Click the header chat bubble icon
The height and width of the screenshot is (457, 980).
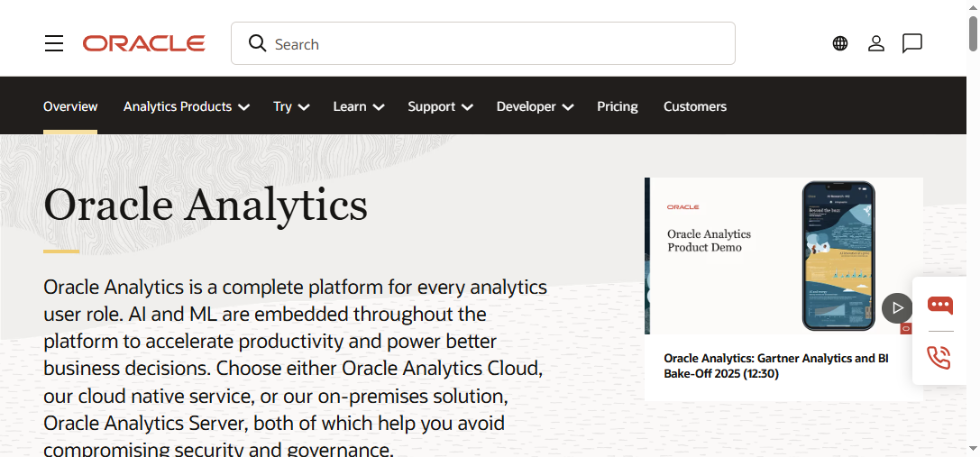pyautogui.click(x=911, y=43)
